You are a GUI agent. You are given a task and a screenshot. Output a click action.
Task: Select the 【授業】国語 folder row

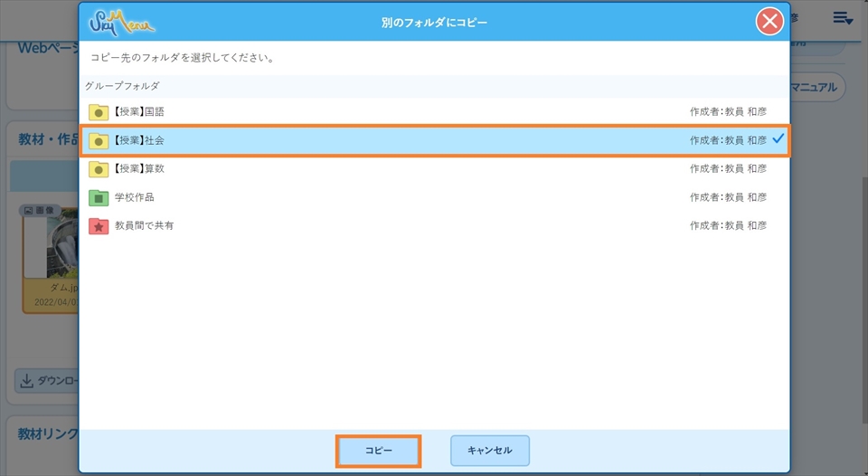[x=434, y=112]
